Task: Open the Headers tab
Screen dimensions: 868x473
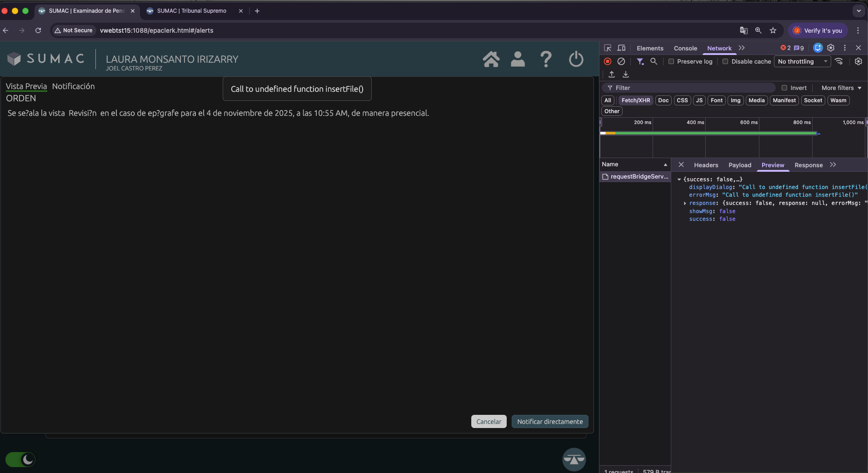Action: coord(706,165)
